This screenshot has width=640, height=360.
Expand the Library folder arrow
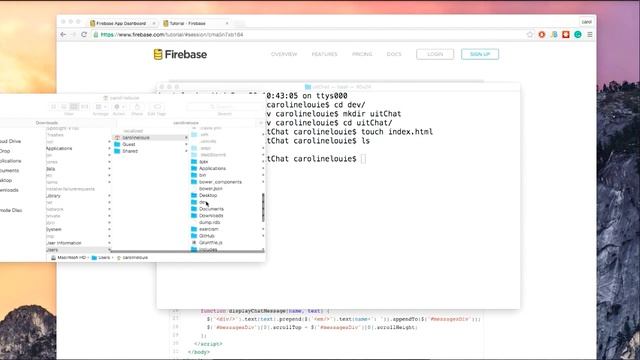tap(109, 196)
